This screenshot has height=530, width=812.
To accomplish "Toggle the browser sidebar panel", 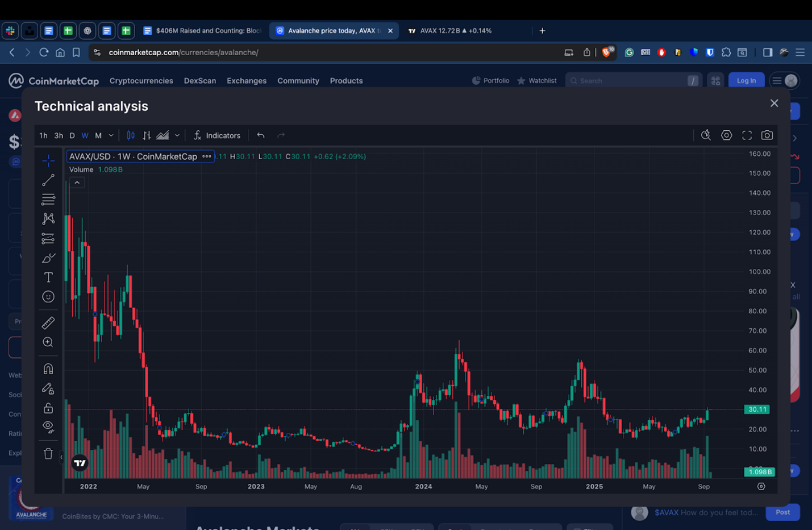I will point(768,52).
